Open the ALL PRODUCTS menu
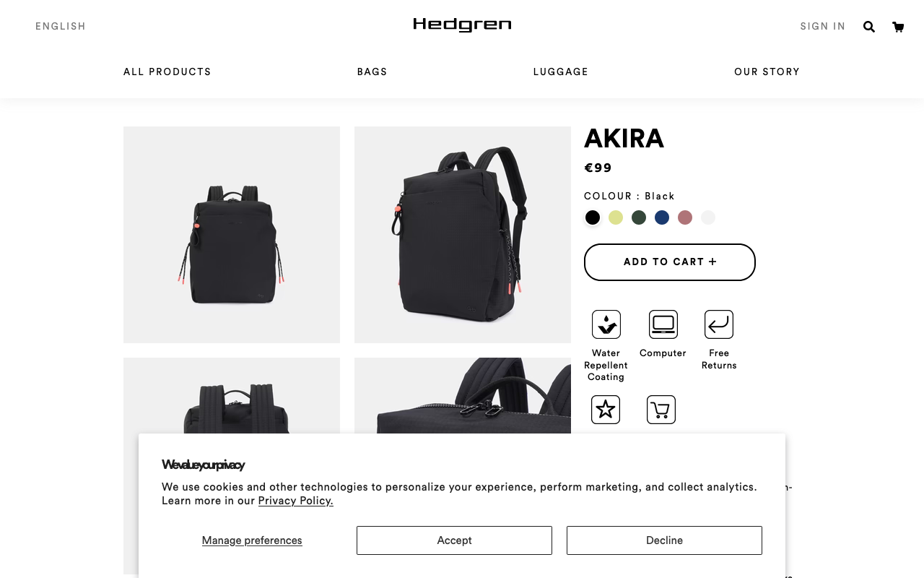Viewport: 924px width, 578px height. [x=167, y=72]
